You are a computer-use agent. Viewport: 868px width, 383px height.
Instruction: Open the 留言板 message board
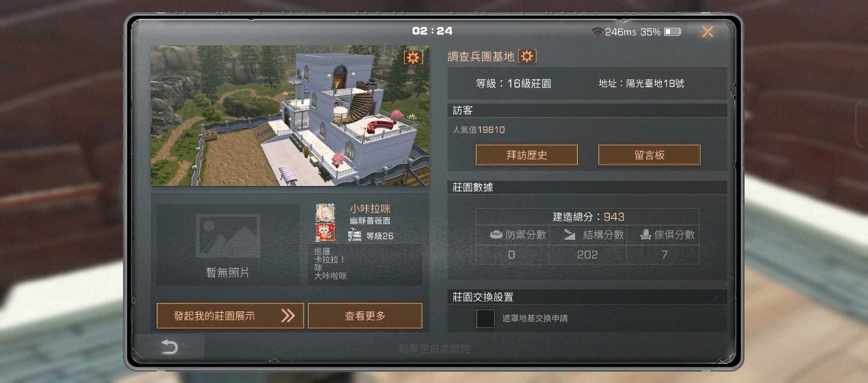649,155
